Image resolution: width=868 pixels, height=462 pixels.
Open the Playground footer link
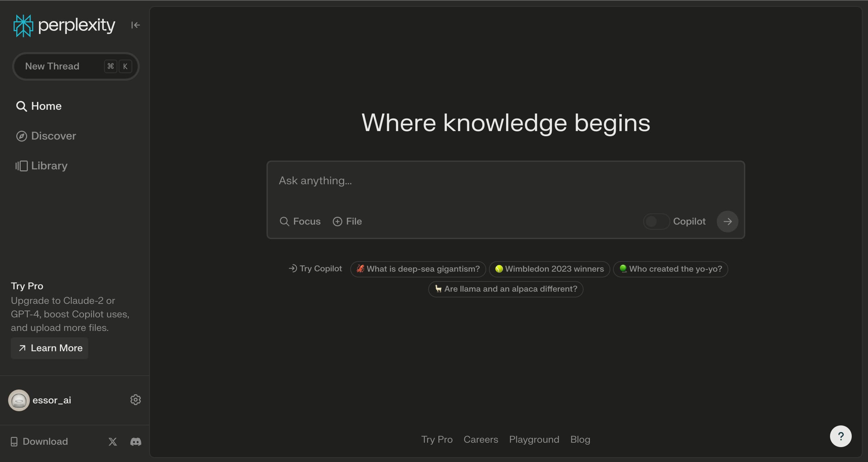click(x=534, y=439)
